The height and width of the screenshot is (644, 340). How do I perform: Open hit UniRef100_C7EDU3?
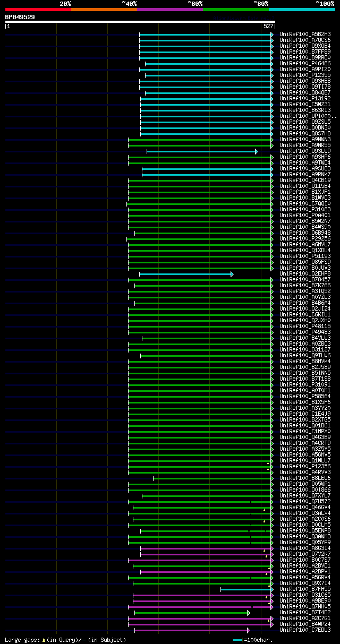305,630
